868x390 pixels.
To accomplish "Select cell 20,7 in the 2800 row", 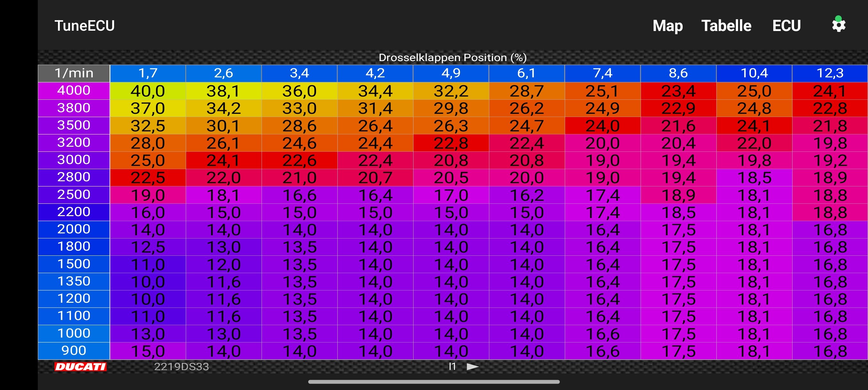I will coord(375,178).
